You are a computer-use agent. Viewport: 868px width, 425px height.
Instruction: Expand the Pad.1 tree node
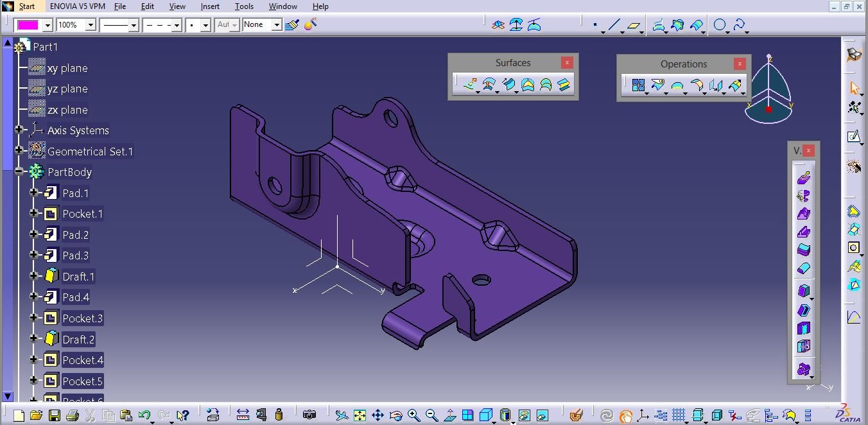[x=34, y=193]
